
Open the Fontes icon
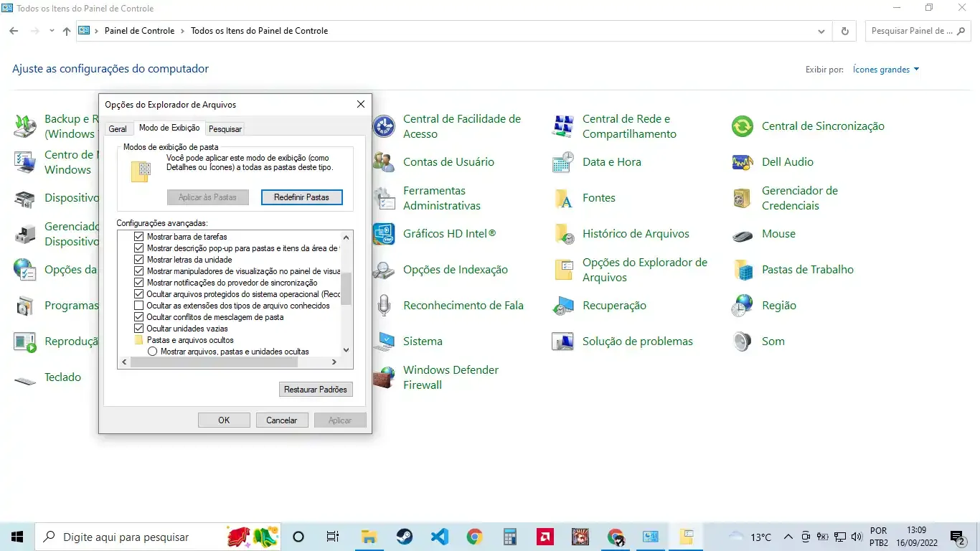(x=563, y=198)
